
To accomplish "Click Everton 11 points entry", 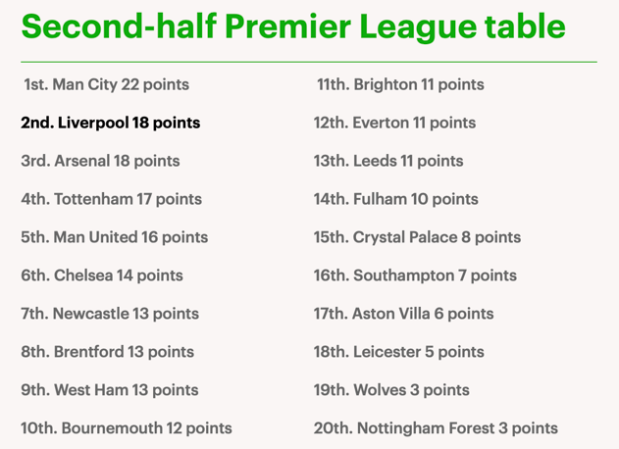I will click(394, 123).
